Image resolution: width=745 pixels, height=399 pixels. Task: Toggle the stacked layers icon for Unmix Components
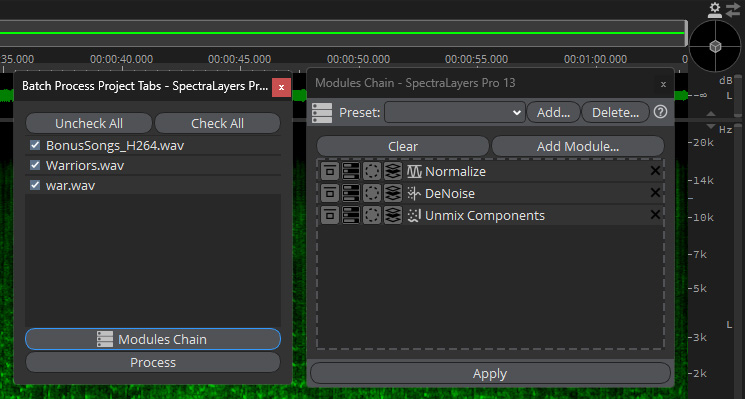click(x=393, y=215)
